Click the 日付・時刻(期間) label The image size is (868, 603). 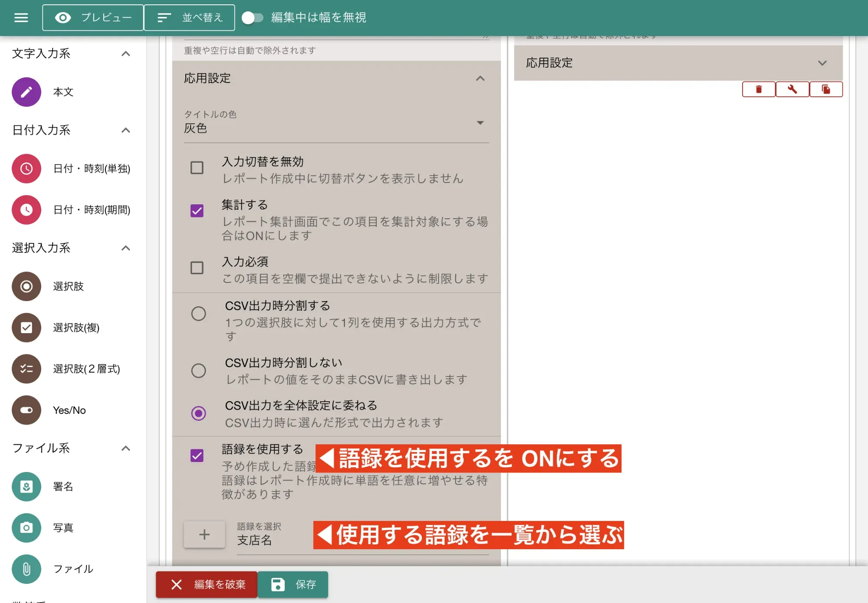pyautogui.click(x=92, y=210)
